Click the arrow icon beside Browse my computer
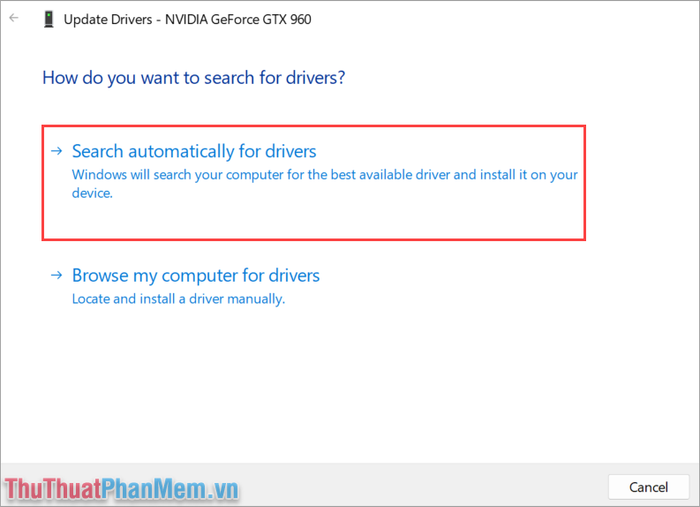This screenshot has width=700, height=507. click(57, 275)
